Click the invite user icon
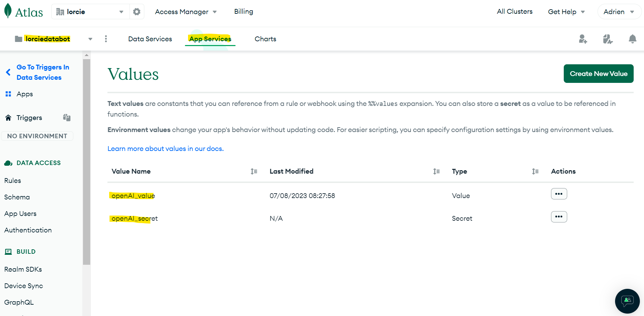This screenshot has height=316, width=644. coord(583,39)
